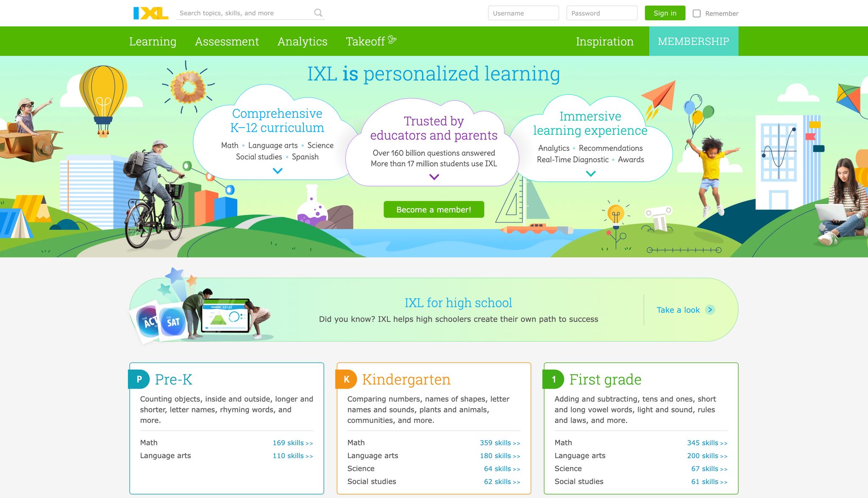868x498 pixels.
Task: Click the Immersive learning experience heading
Action: click(x=590, y=123)
